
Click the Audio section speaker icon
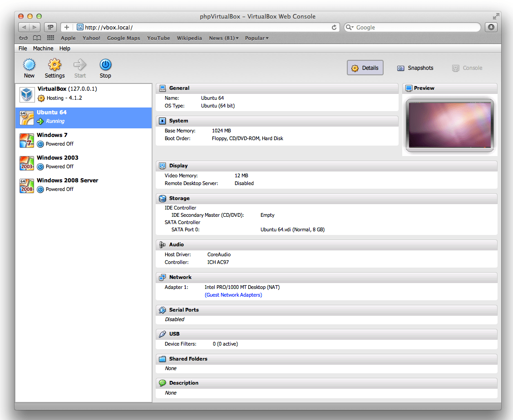(x=162, y=244)
